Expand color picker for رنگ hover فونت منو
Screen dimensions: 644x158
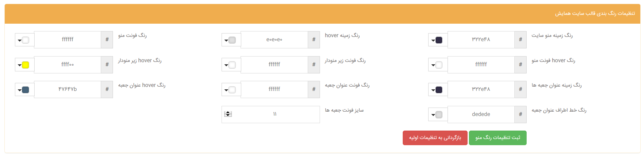tap(438, 65)
